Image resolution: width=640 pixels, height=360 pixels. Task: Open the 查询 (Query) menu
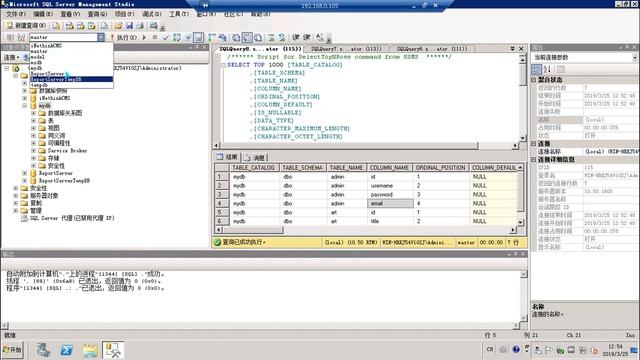(97, 14)
